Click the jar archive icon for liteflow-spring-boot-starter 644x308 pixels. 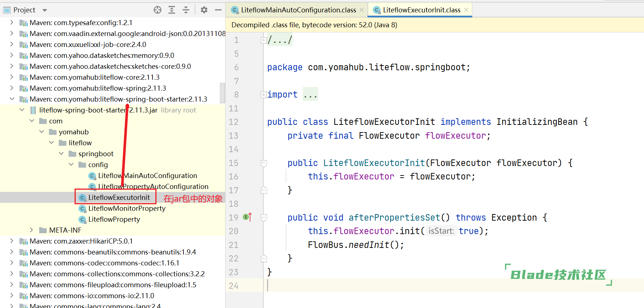pos(33,110)
